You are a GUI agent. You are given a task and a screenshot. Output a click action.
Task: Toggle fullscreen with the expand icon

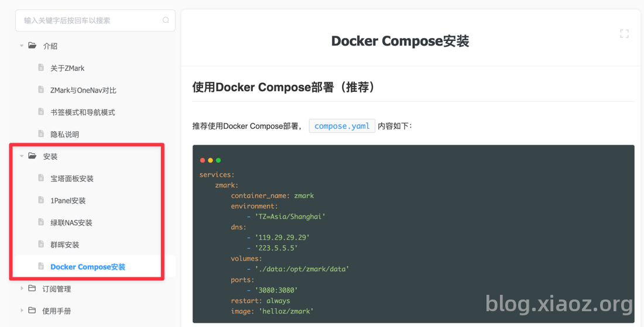point(624,34)
